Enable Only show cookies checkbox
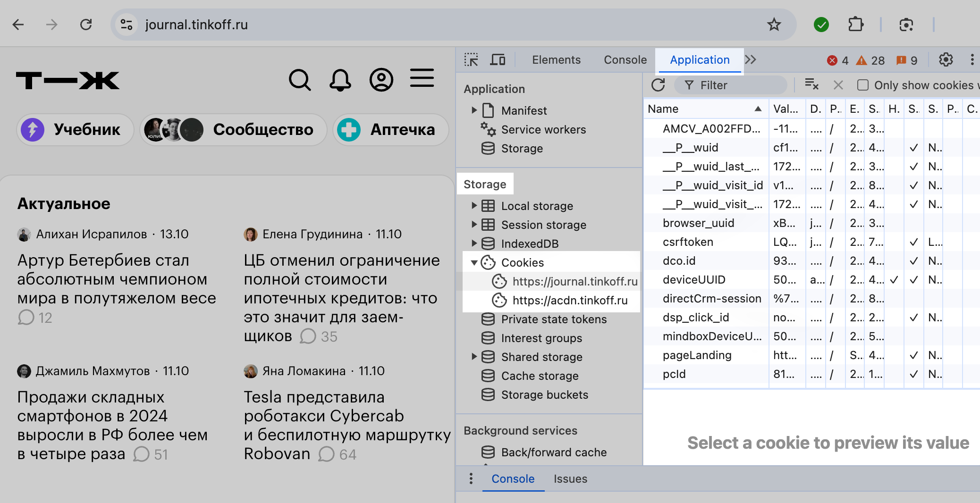This screenshot has height=503, width=980. (863, 85)
